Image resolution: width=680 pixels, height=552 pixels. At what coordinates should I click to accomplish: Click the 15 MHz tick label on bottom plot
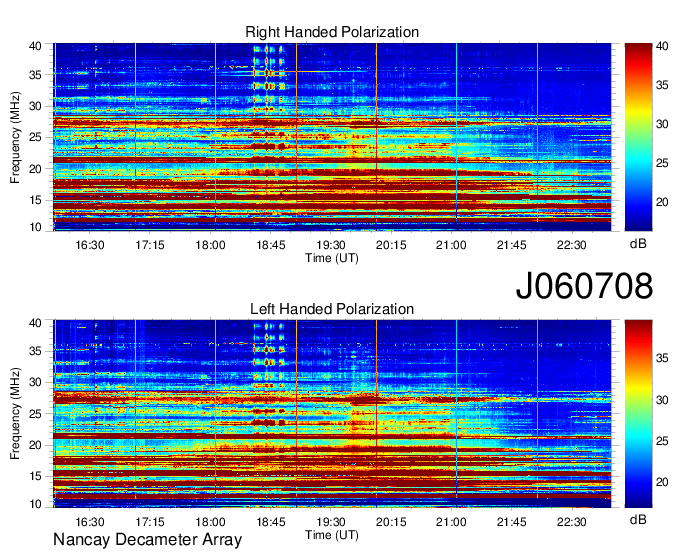(x=35, y=476)
